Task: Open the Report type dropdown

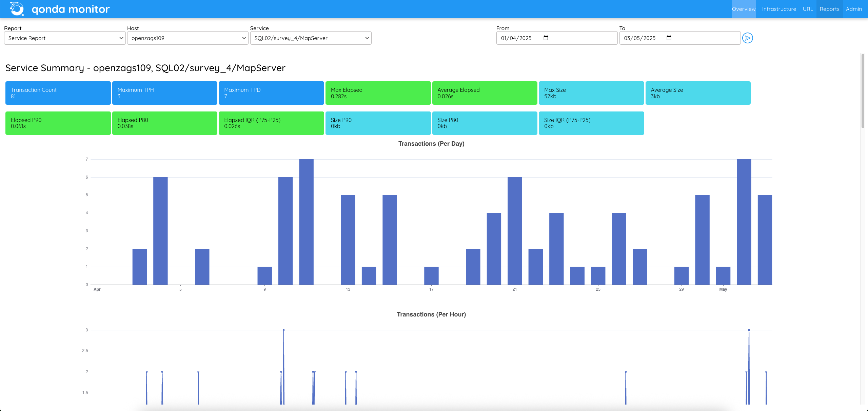Action: click(x=64, y=38)
